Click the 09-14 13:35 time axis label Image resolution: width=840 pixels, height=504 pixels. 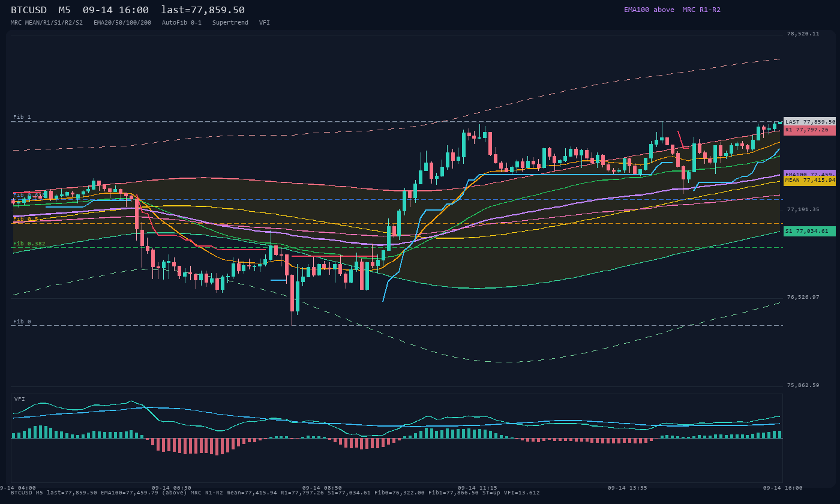(x=628, y=488)
